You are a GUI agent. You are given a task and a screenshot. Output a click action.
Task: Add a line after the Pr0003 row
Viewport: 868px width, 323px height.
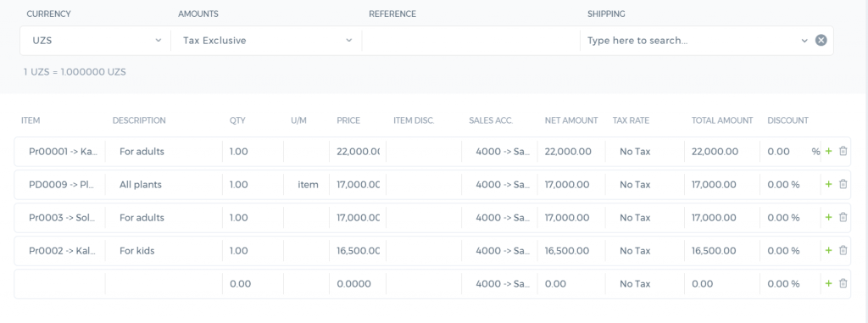click(x=828, y=217)
